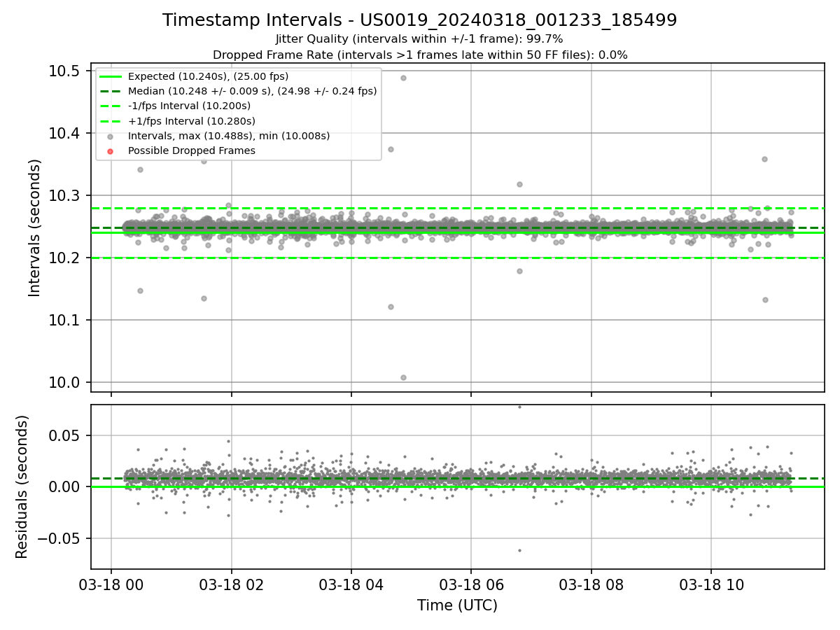Screen dimensions: 840x630
Task: Click the red marker beside 'Possible Dropped Frames'
Action: coord(111,151)
